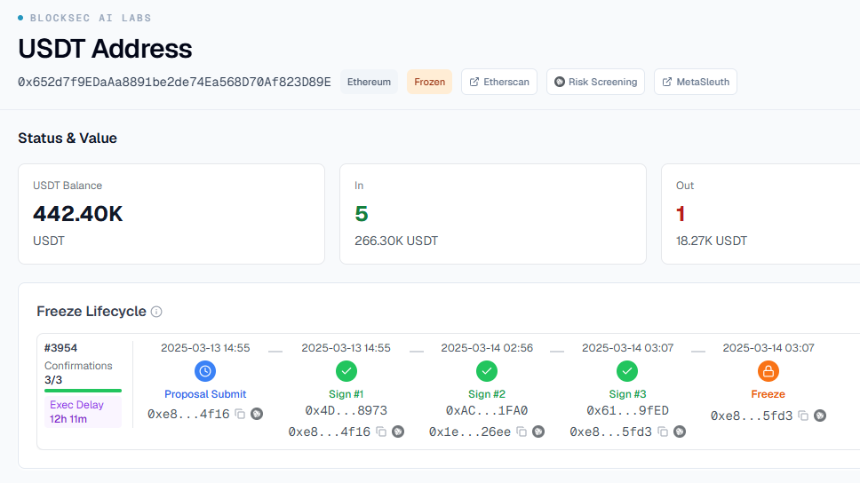Click the Proposal Submit clock icon

coord(205,371)
